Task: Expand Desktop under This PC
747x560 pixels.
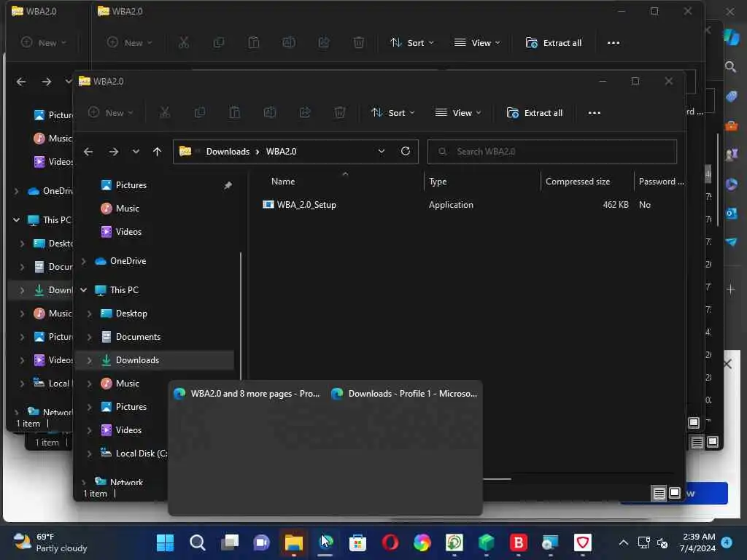Action: [x=90, y=314]
